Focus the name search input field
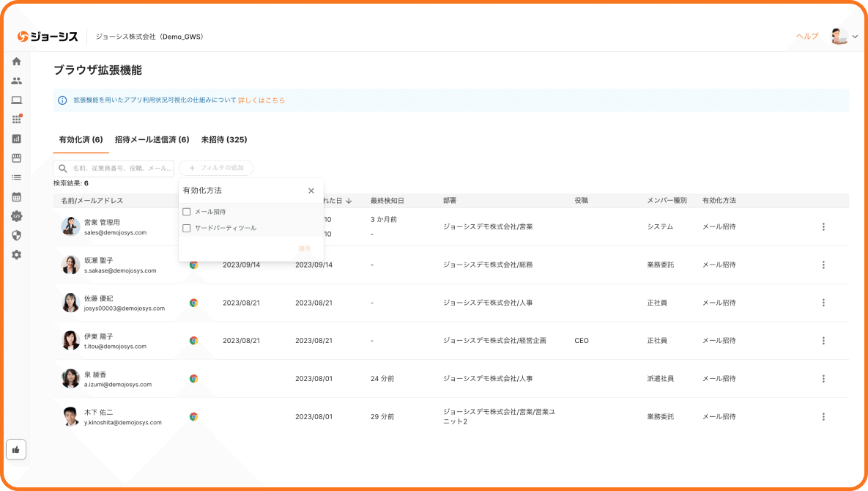 [x=114, y=169]
